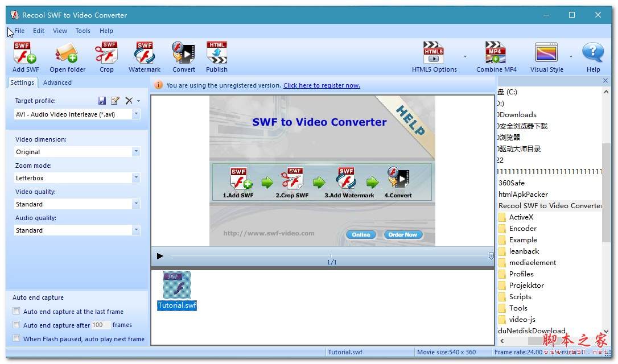Click the 'Click here to register now' link
Viewport: 618px width, 364px height.
(x=322, y=85)
